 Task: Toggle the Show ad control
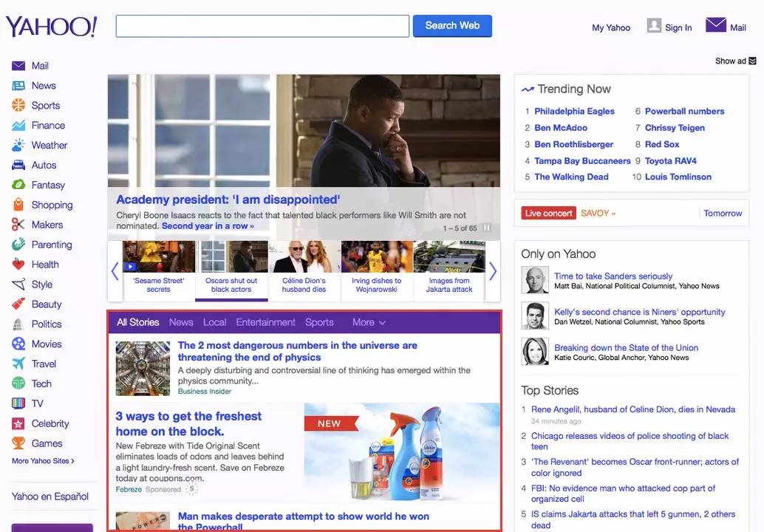[735, 61]
